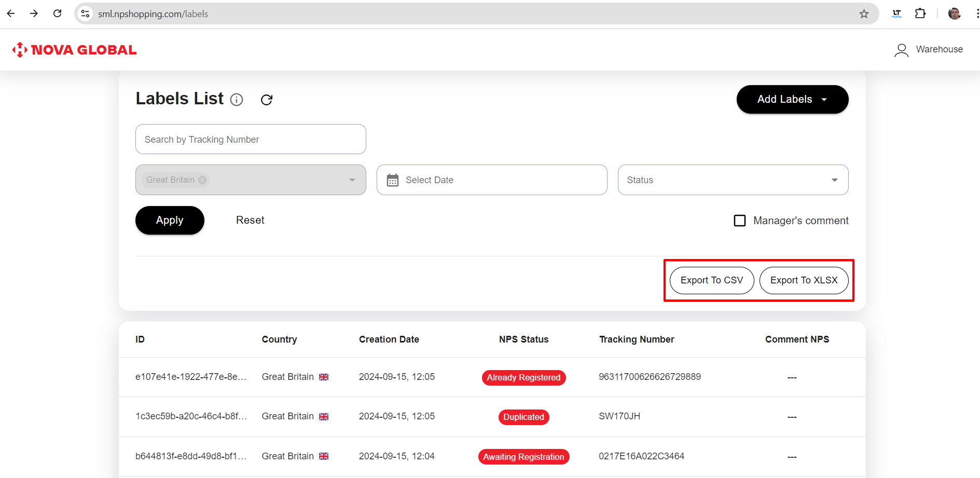Go back with the browser back arrow
This screenshot has width=980, height=478.
tap(11, 13)
